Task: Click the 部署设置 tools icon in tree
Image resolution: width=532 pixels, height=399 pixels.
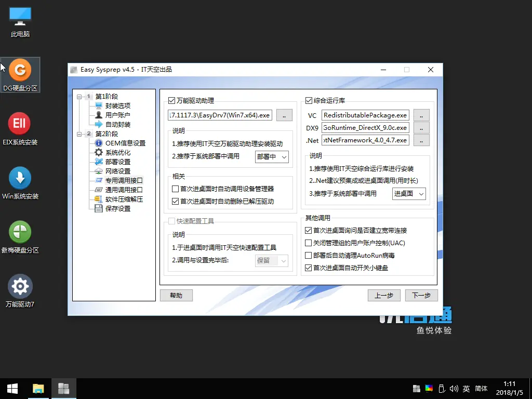Action: pos(98,162)
